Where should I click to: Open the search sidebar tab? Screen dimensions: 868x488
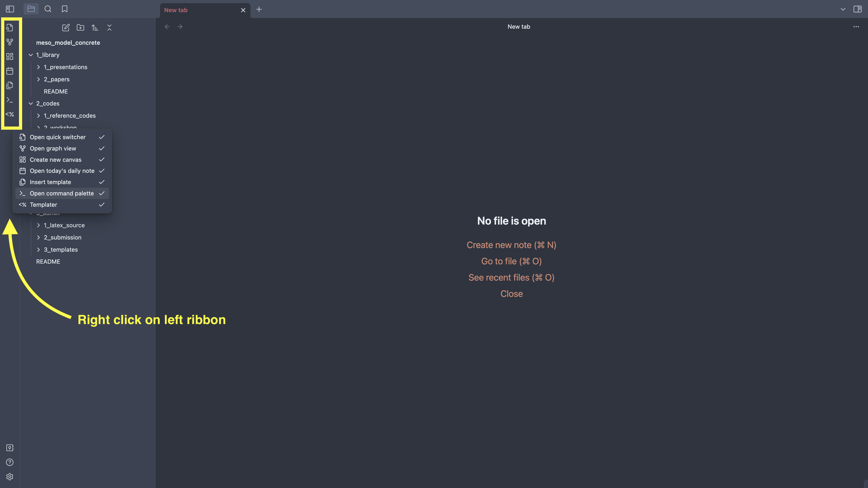(48, 9)
